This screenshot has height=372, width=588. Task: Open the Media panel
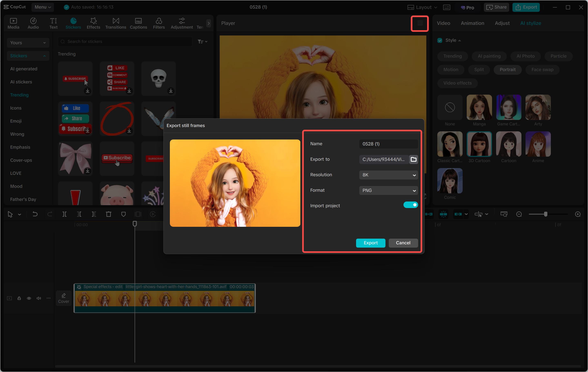13,23
